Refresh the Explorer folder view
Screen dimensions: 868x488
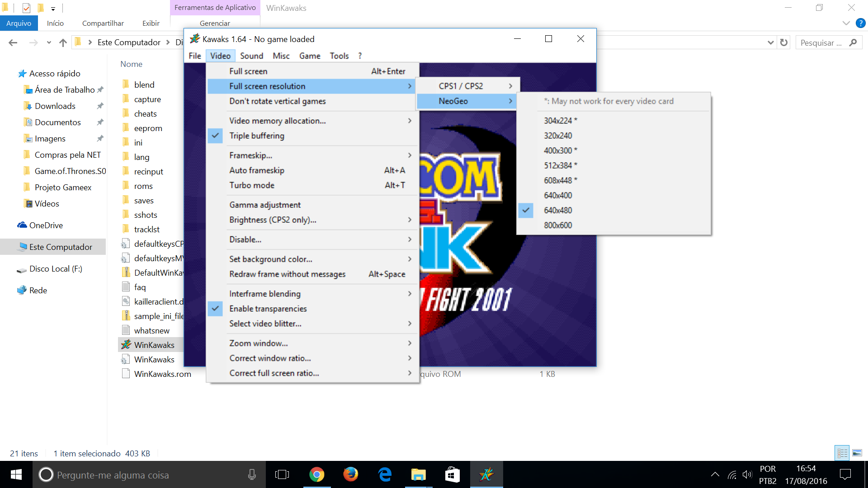tap(784, 42)
